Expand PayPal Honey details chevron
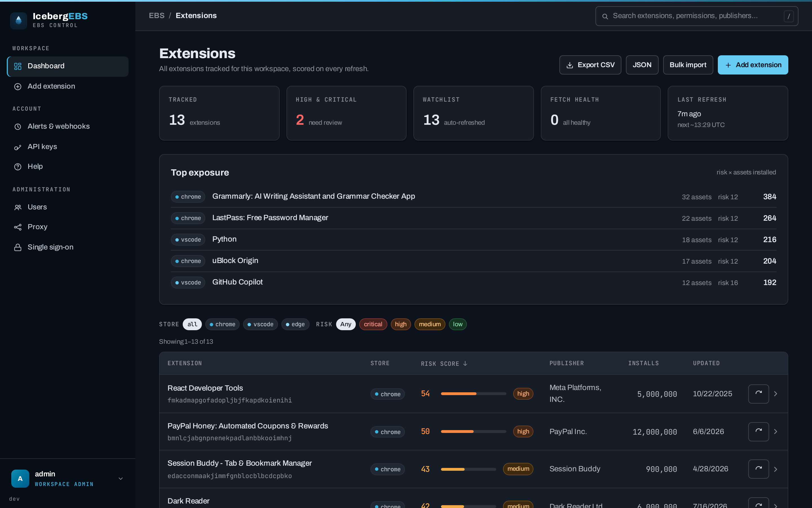 [x=776, y=432]
